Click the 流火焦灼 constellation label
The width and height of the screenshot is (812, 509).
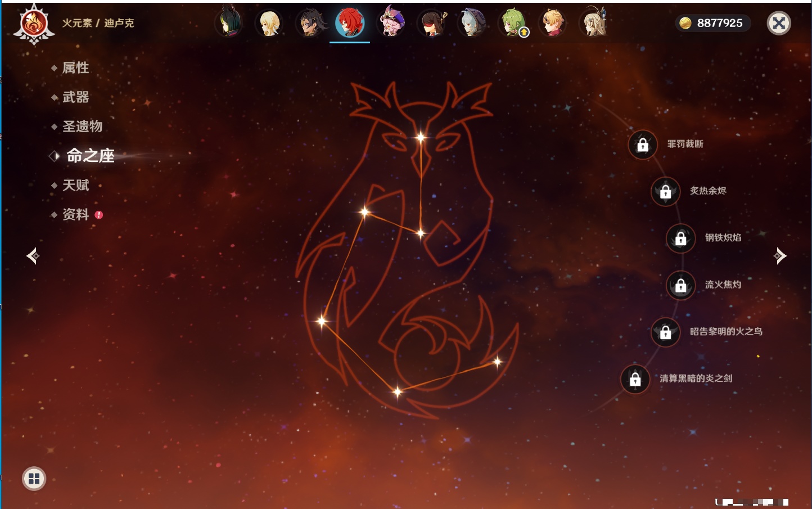[x=723, y=285]
